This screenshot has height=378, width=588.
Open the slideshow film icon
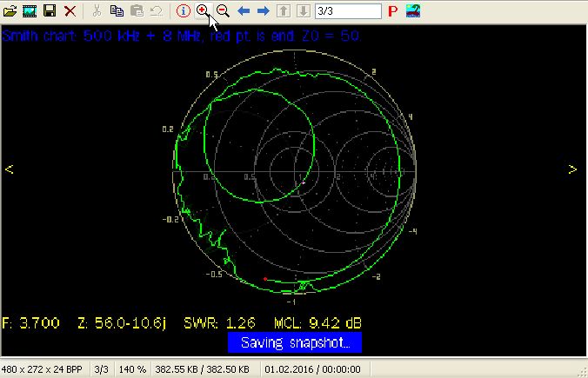point(30,11)
